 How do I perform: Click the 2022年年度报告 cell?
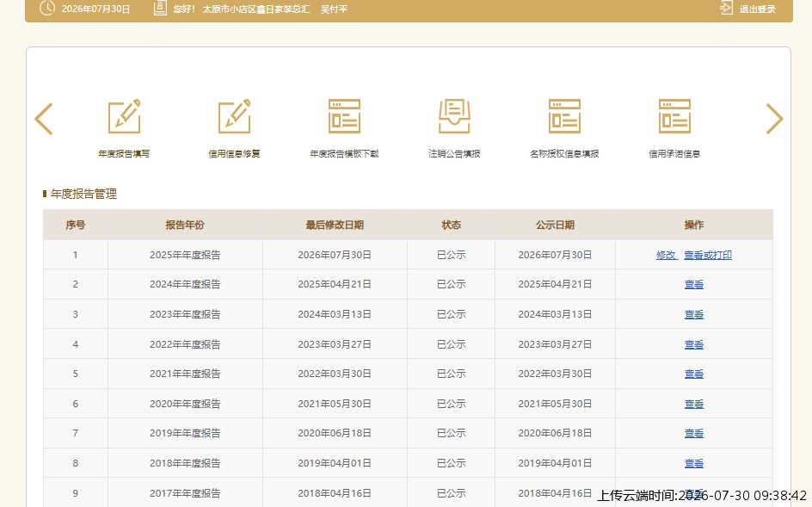coord(185,344)
